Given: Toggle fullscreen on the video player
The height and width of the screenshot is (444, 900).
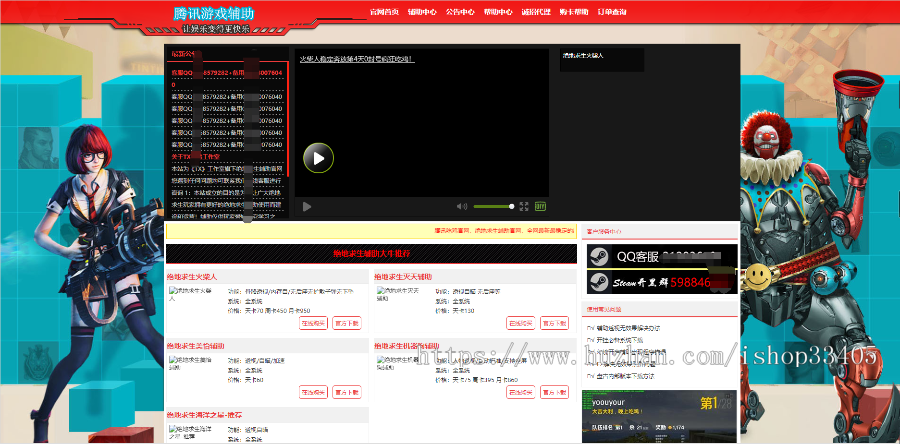Looking at the screenshot, I should [x=524, y=207].
